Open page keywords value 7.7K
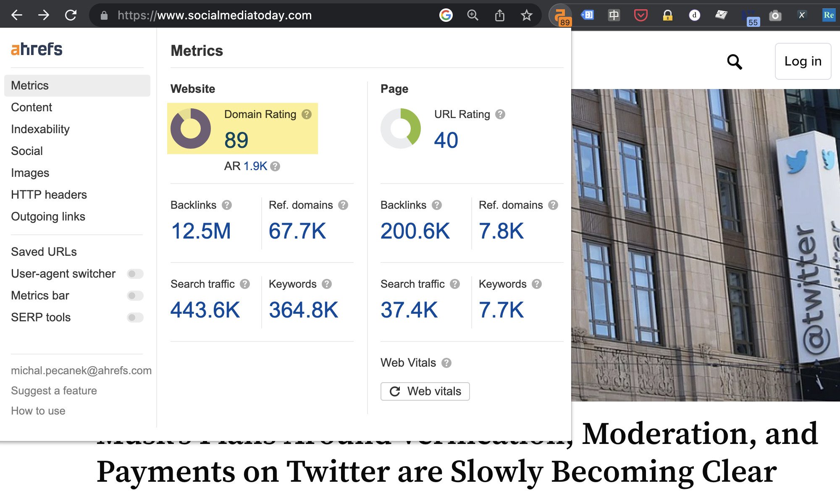Image resolution: width=840 pixels, height=504 pixels. tap(501, 310)
